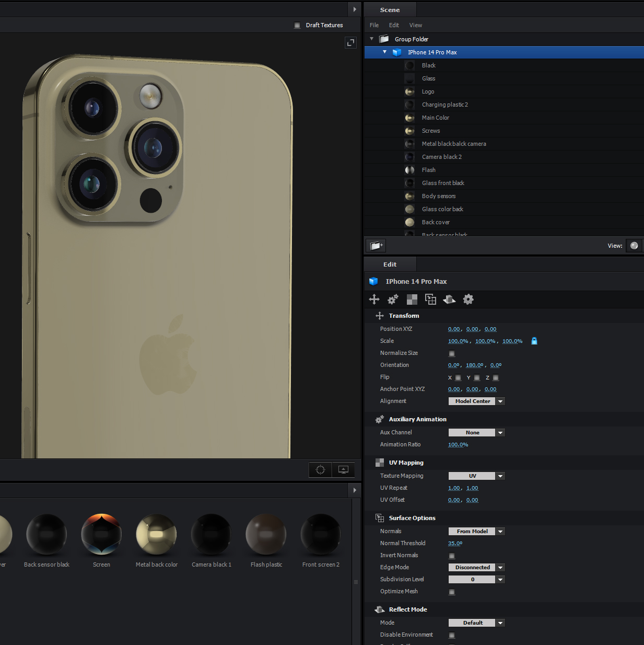The width and height of the screenshot is (644, 645).
Task: Click the Group Folder icon in tree
Action: click(384, 39)
